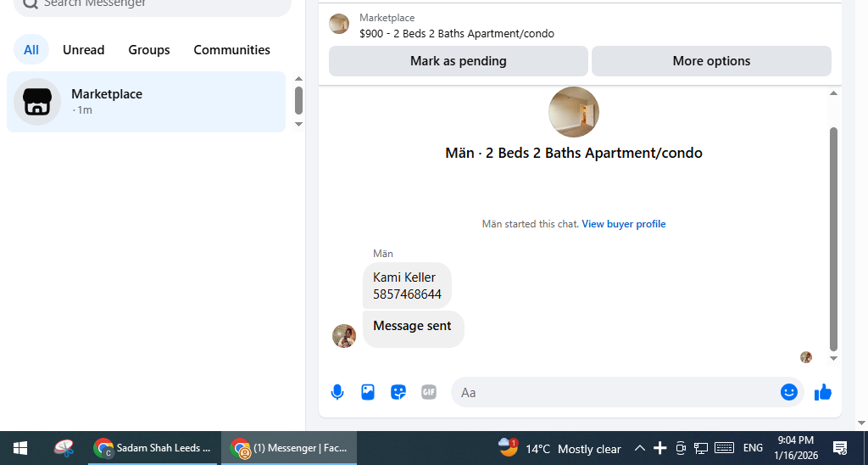
Task: Click the sender name Män above the message
Action: click(x=383, y=254)
